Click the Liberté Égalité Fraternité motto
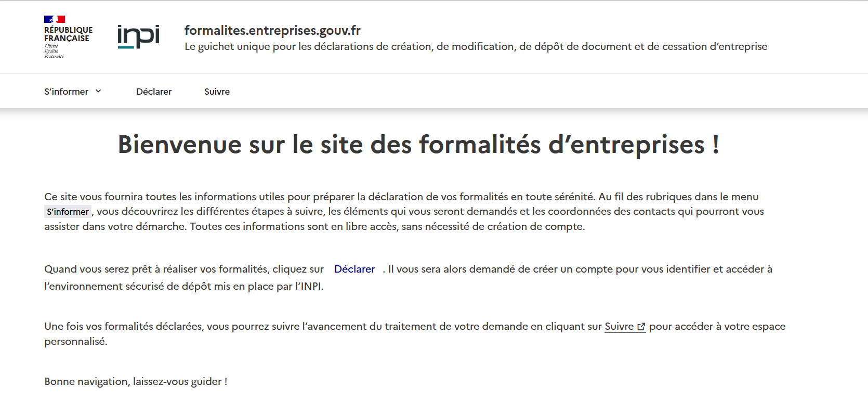 54,51
